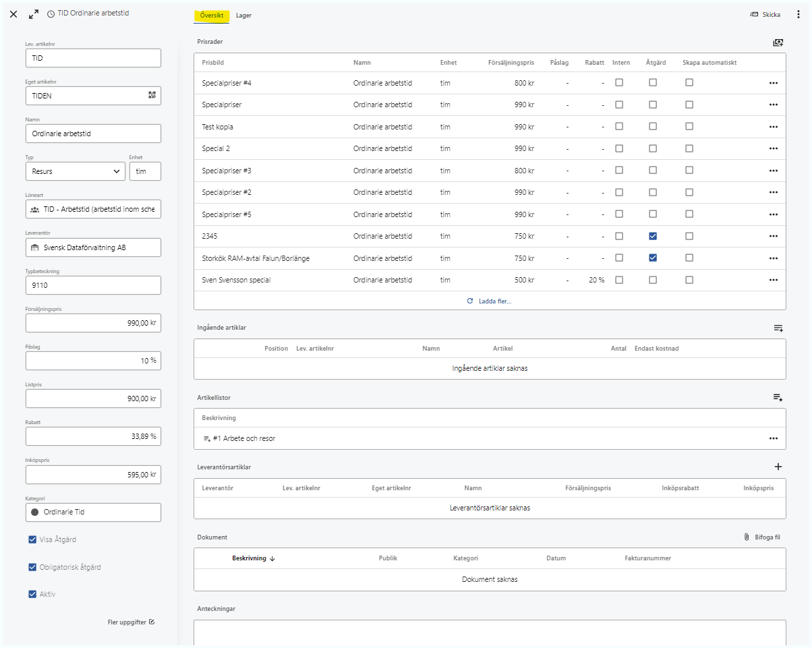Click the Försäljningspris input field
This screenshot has height=648, width=812.
coord(94,323)
